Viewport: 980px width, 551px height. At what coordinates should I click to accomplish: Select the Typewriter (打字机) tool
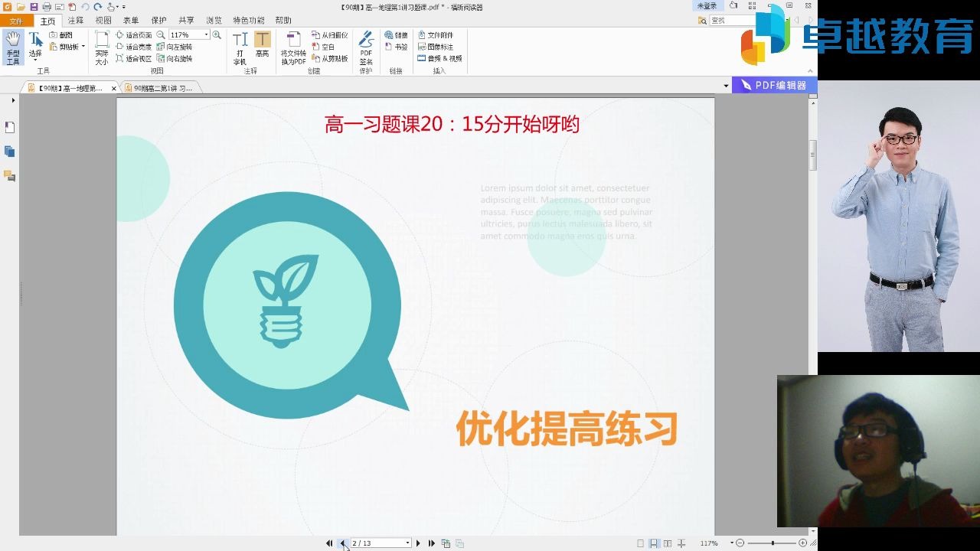pyautogui.click(x=240, y=47)
